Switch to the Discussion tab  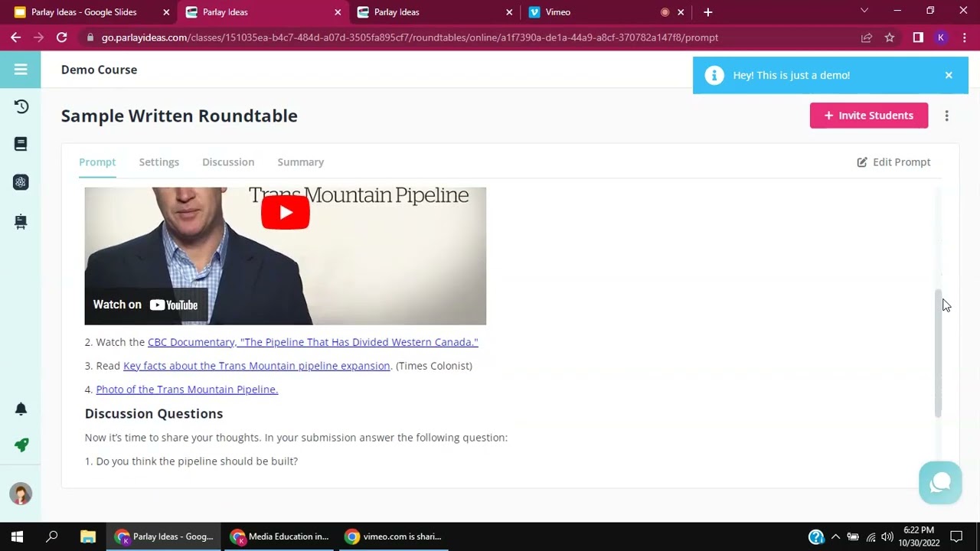pyautogui.click(x=228, y=162)
